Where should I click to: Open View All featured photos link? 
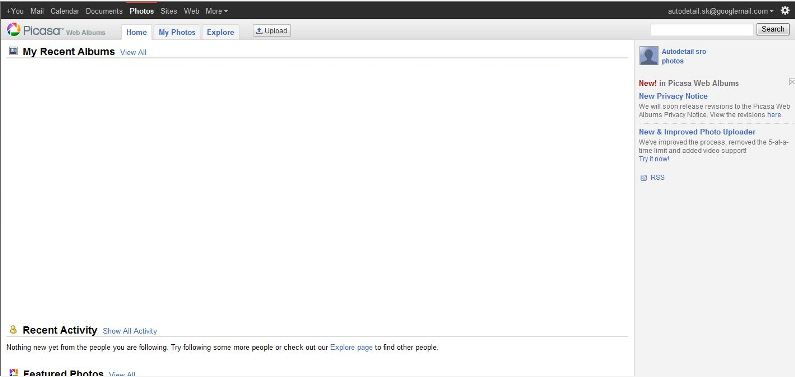pyautogui.click(x=122, y=374)
